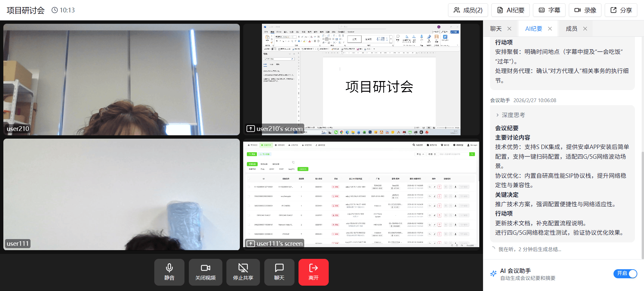The width and height of the screenshot is (644, 291).
Task: Leave the meeting with red 离开 button
Action: point(313,272)
